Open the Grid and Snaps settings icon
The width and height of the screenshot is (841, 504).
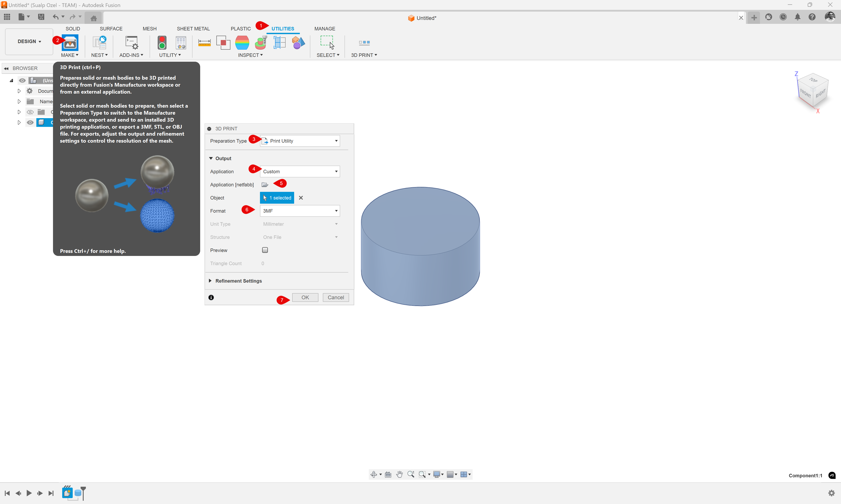click(x=451, y=474)
